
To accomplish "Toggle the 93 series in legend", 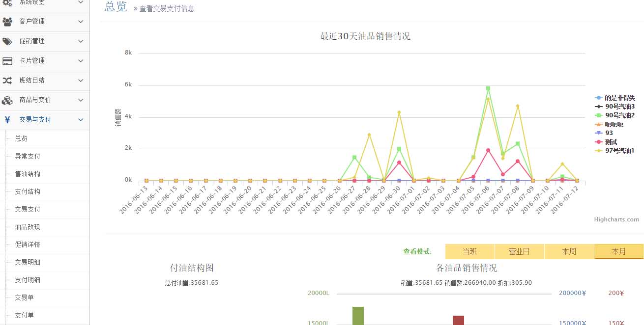I will pos(604,133).
